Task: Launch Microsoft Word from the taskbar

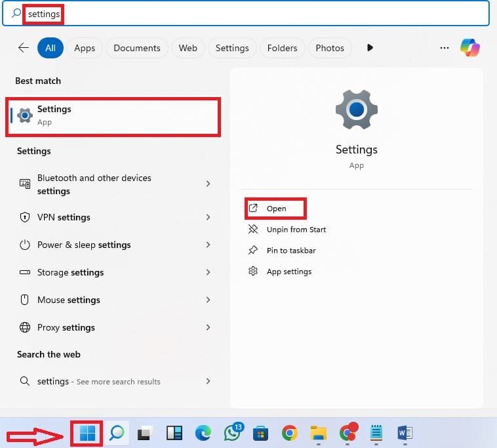Action: pos(405,433)
